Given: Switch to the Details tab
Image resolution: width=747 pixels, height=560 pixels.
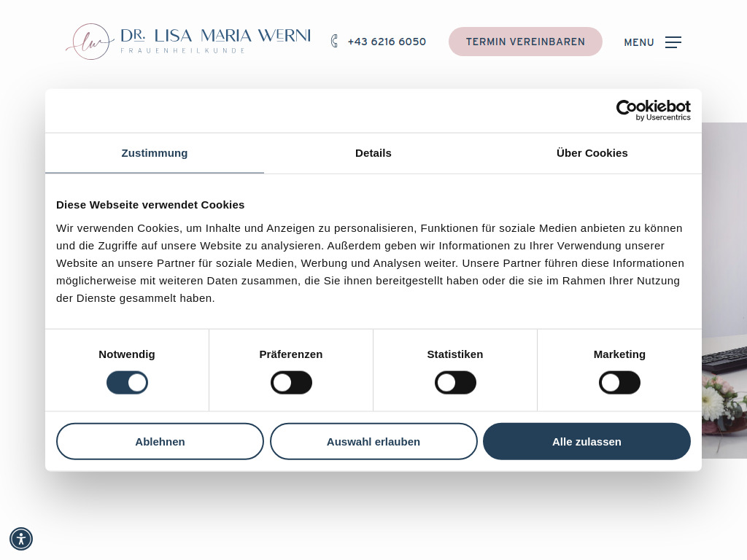Looking at the screenshot, I should point(373,153).
